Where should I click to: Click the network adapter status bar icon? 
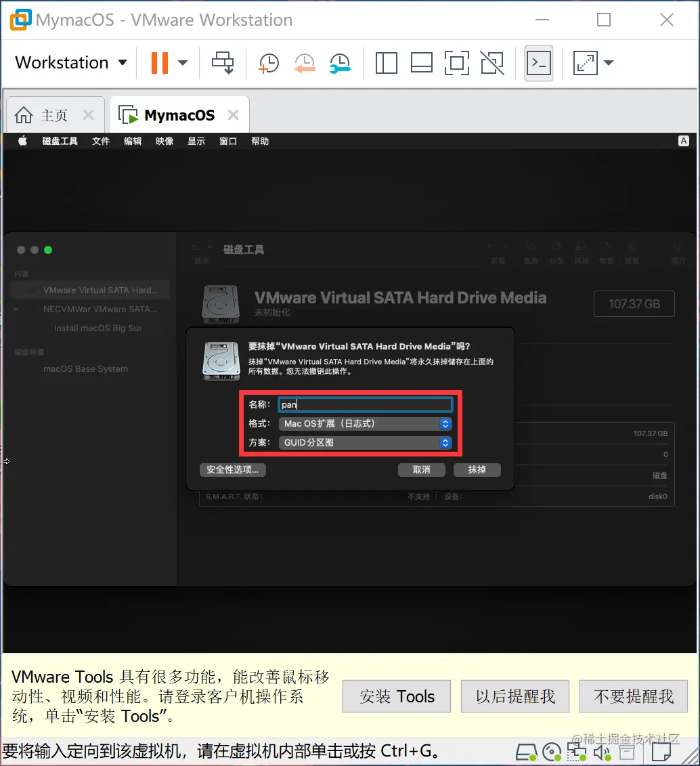[577, 753]
